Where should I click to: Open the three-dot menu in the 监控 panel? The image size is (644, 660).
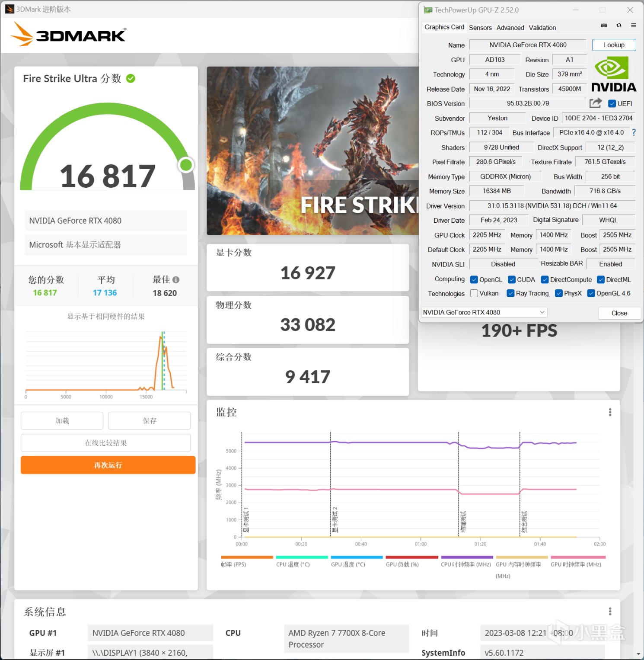pyautogui.click(x=610, y=412)
